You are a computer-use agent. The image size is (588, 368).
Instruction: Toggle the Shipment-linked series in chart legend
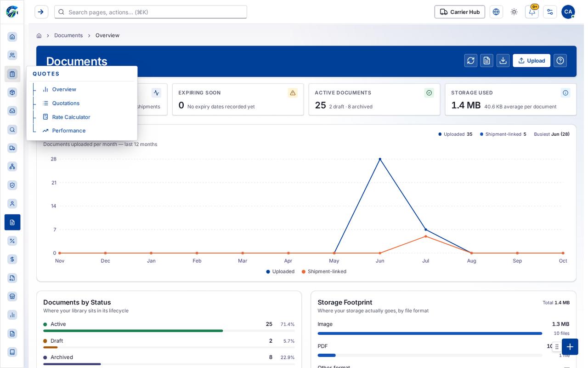coord(324,271)
